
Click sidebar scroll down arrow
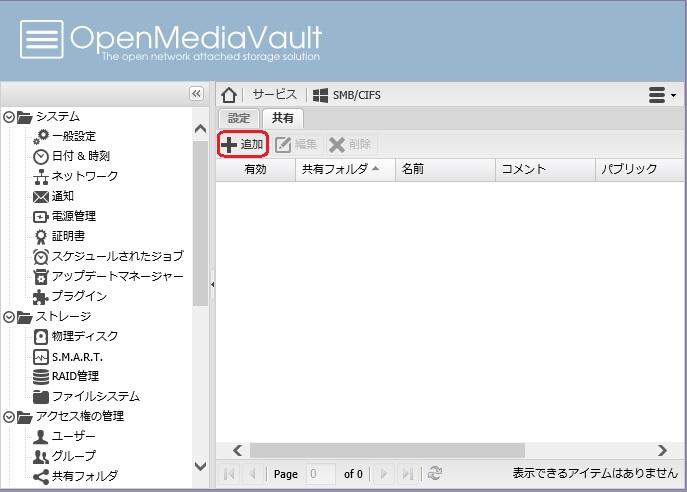[x=200, y=467]
